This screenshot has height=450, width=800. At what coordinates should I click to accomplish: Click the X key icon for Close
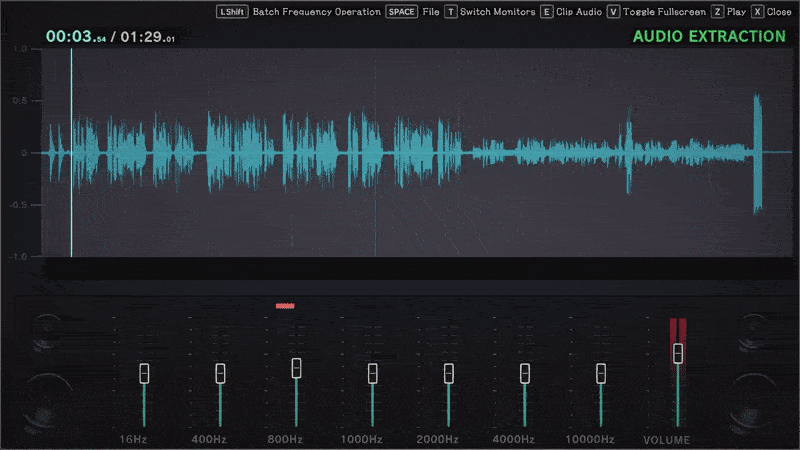(x=758, y=12)
